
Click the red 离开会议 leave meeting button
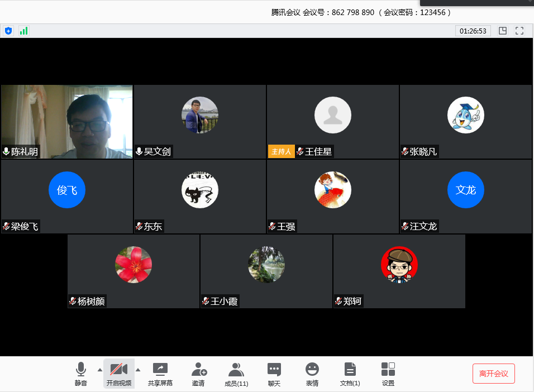(x=494, y=374)
